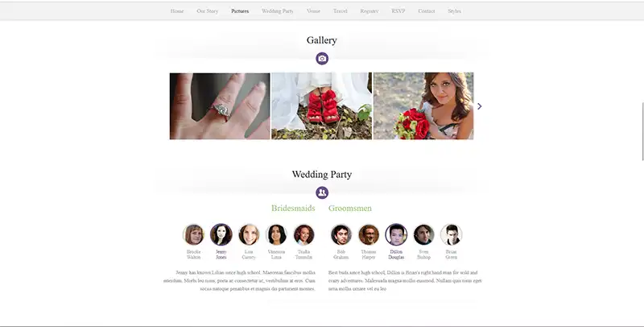Screen dimensions: 644x327
Task: Select Brooke Walton bridesmaid avatar
Action: click(193, 234)
